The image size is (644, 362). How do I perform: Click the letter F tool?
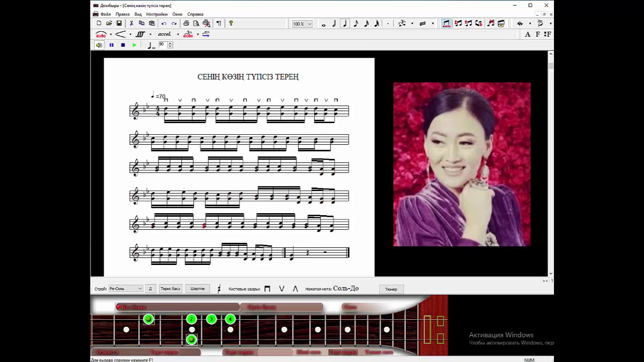click(x=537, y=34)
